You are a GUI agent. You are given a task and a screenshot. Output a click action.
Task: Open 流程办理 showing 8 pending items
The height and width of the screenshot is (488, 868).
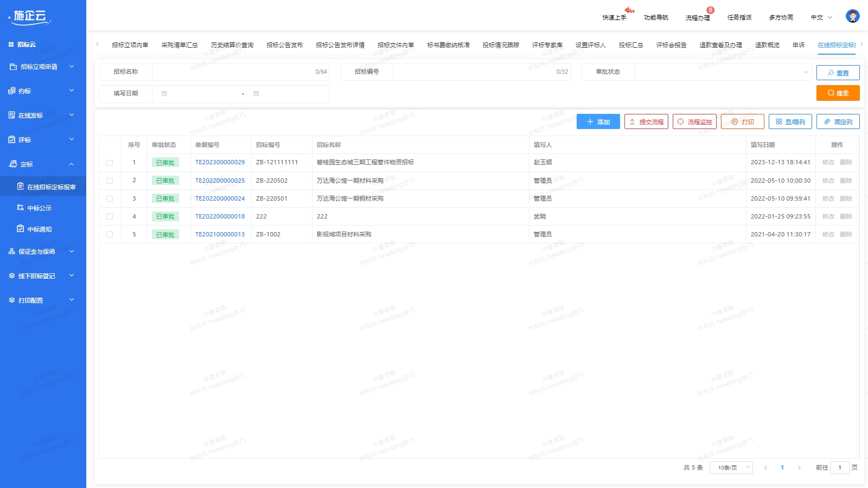coord(699,17)
